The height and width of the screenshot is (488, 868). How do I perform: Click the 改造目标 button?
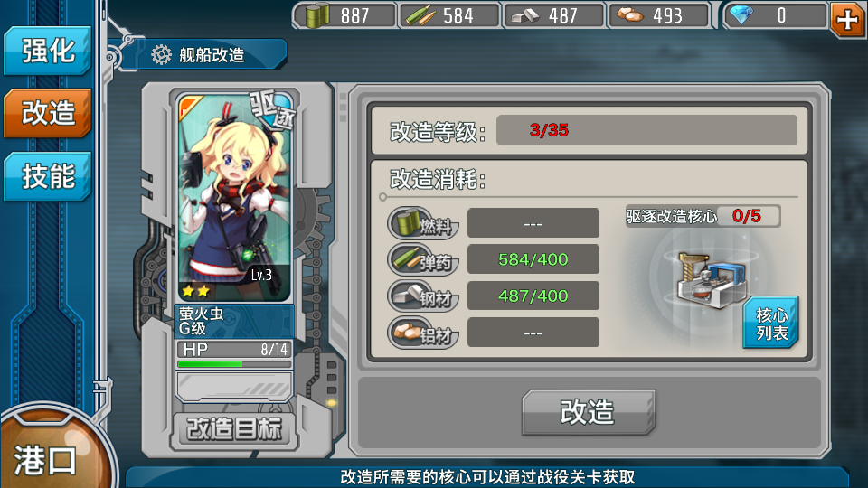point(235,429)
